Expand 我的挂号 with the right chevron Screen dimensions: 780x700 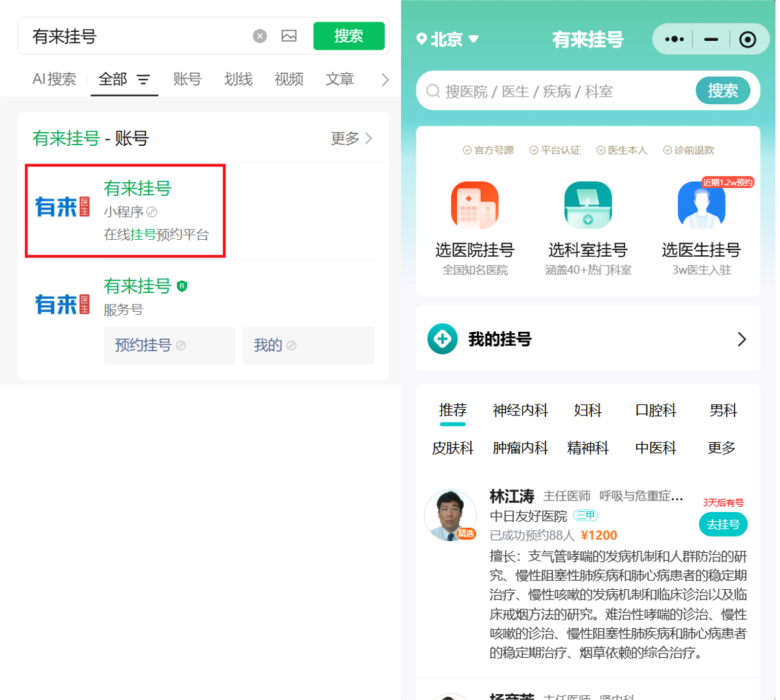point(742,339)
